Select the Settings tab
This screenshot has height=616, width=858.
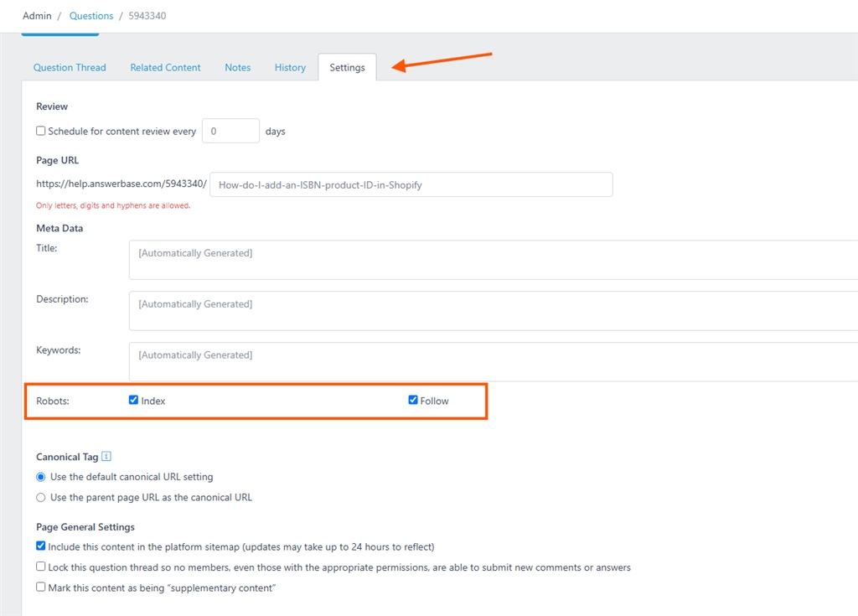click(x=347, y=67)
